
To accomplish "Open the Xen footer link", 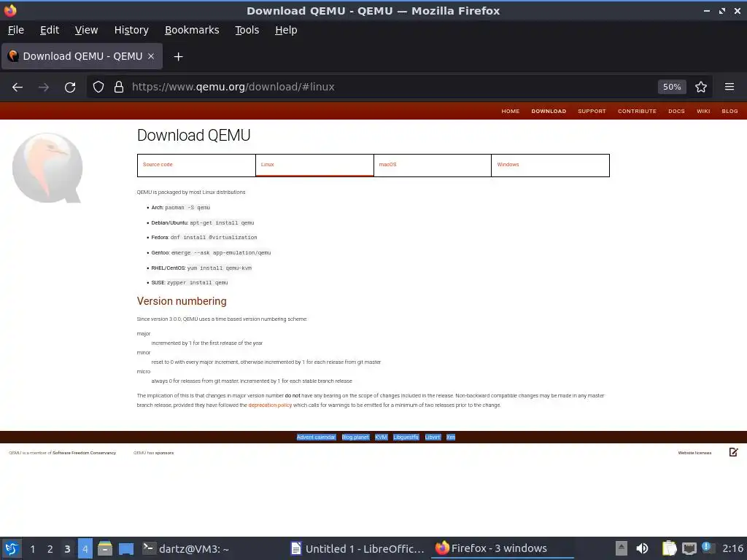I will point(451,437).
